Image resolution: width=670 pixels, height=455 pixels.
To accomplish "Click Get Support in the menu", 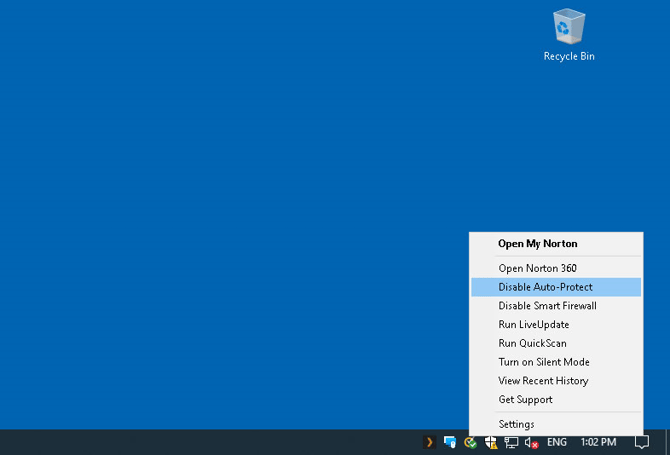I will (525, 400).
